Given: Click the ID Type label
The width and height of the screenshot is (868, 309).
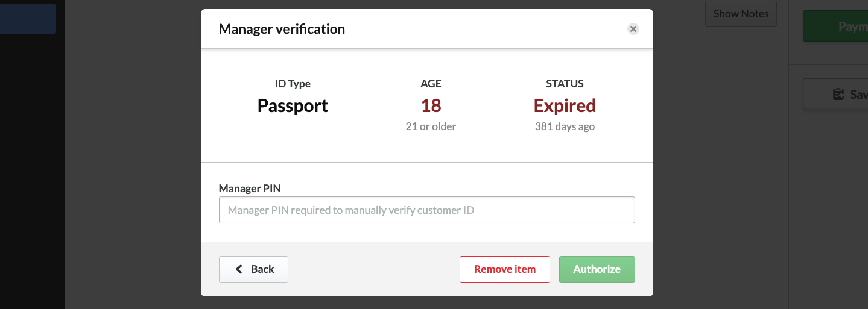Looking at the screenshot, I should point(293,84).
